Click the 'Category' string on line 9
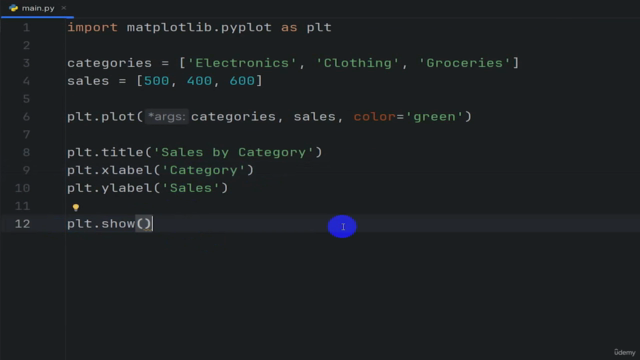 click(204, 170)
